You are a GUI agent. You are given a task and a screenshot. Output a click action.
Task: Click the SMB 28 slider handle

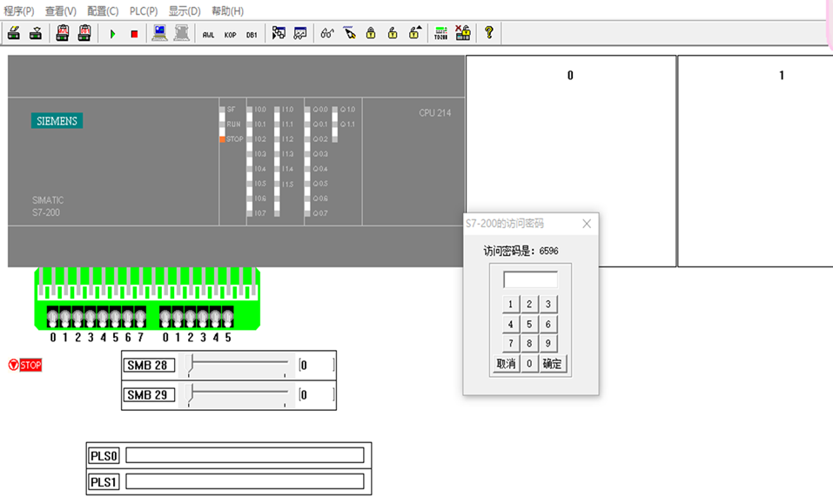tap(192, 365)
